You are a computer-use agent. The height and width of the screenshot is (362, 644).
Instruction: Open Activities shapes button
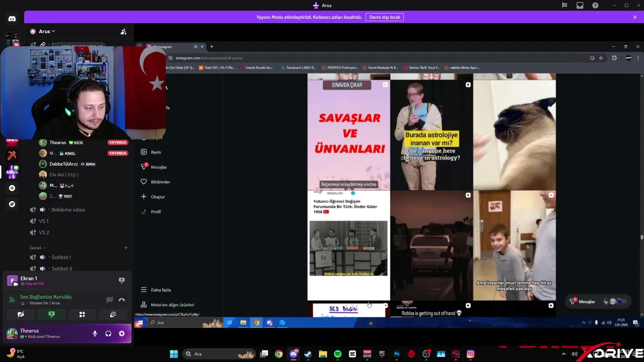(82, 315)
